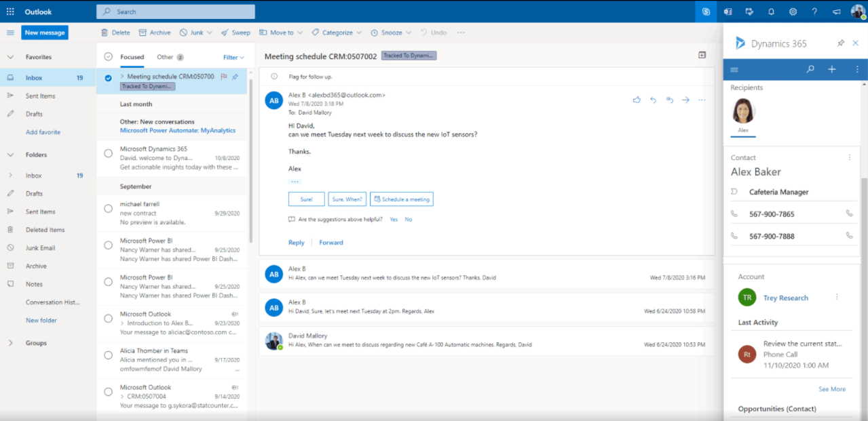Open the Junk Email folder
The width and height of the screenshot is (868, 421).
pyautogui.click(x=42, y=248)
